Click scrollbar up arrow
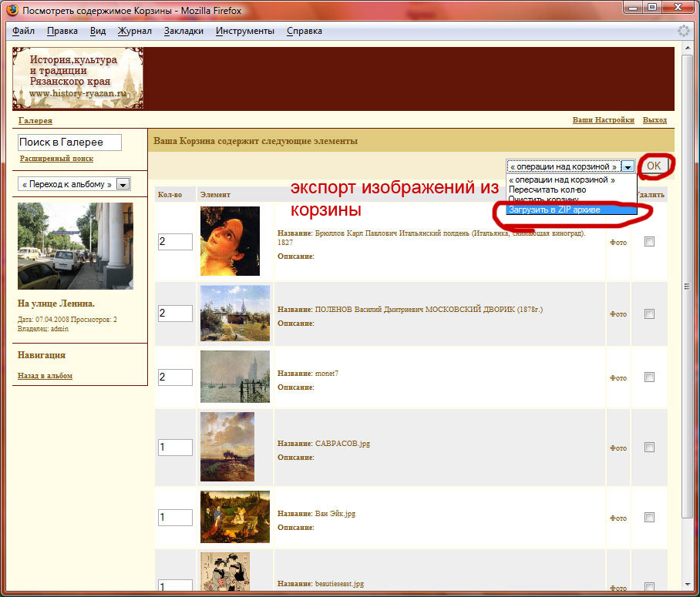 [687, 48]
